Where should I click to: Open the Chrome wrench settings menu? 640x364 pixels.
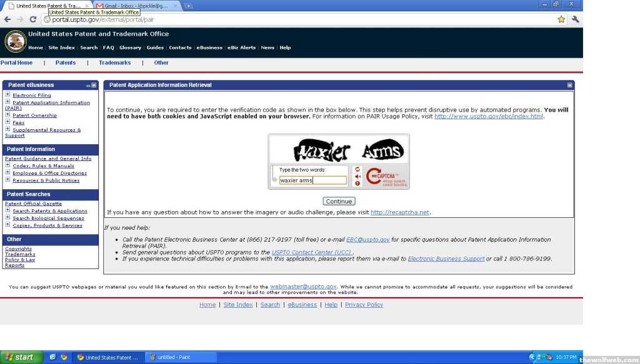click(x=575, y=19)
